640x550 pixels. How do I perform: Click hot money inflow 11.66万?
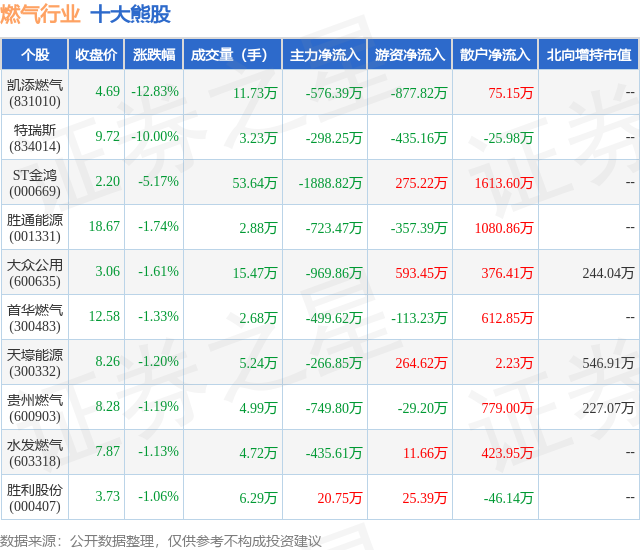[x=425, y=453]
